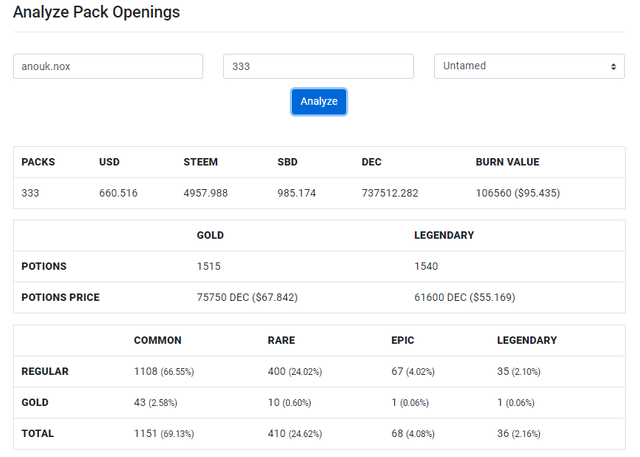Select the STEEM column header
Screen dimensions: 640x457
(x=200, y=162)
